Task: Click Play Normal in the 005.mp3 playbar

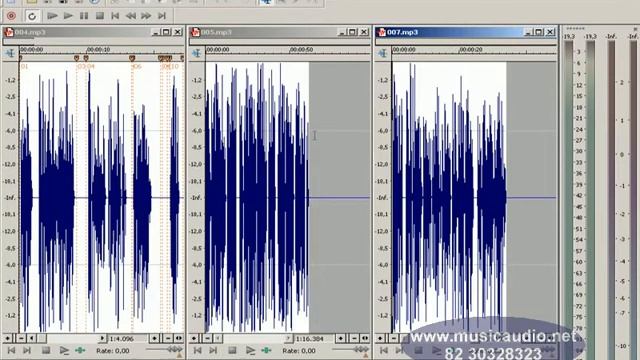Action: pyautogui.click(x=250, y=350)
